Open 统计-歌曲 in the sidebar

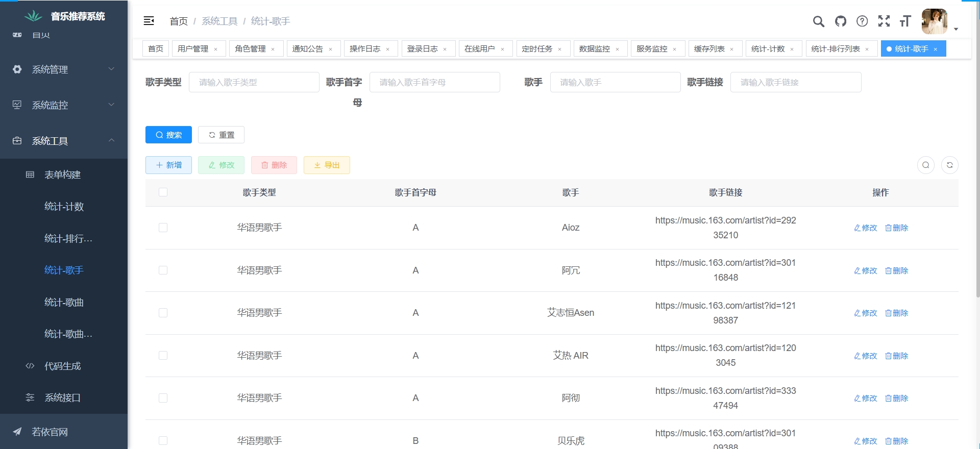click(x=64, y=303)
